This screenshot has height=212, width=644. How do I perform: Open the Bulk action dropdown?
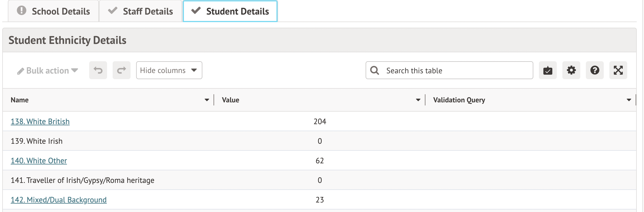(x=48, y=70)
